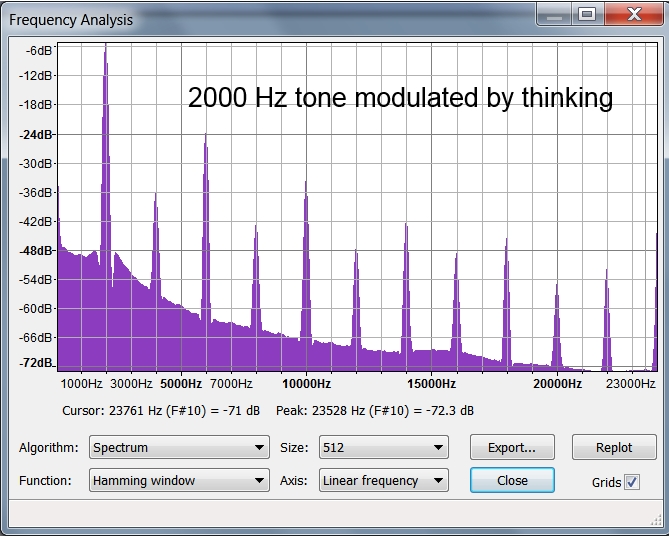
Task: Expand the Size dropdown set to 512
Action: (x=383, y=448)
